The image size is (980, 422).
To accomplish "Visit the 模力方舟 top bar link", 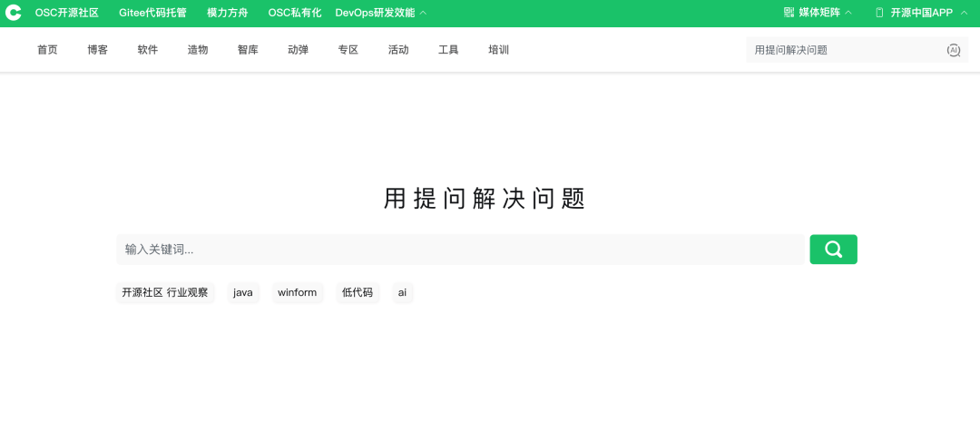I will (x=227, y=13).
